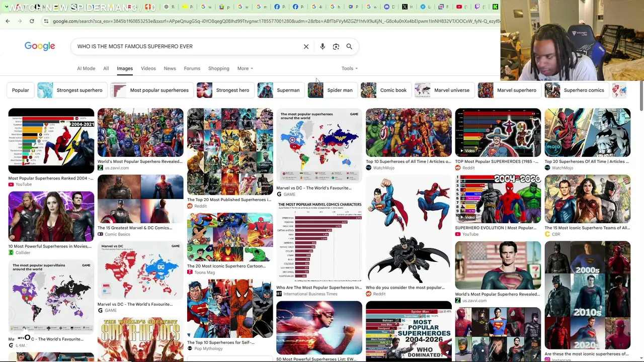Apply the Superhero comics filter chip
This screenshot has width=644, height=362.
[576, 90]
